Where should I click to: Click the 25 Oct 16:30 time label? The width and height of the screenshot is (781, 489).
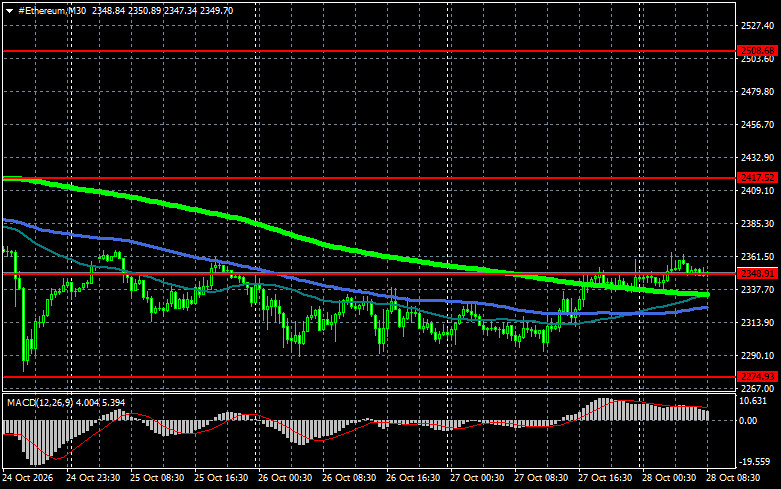coord(221,478)
